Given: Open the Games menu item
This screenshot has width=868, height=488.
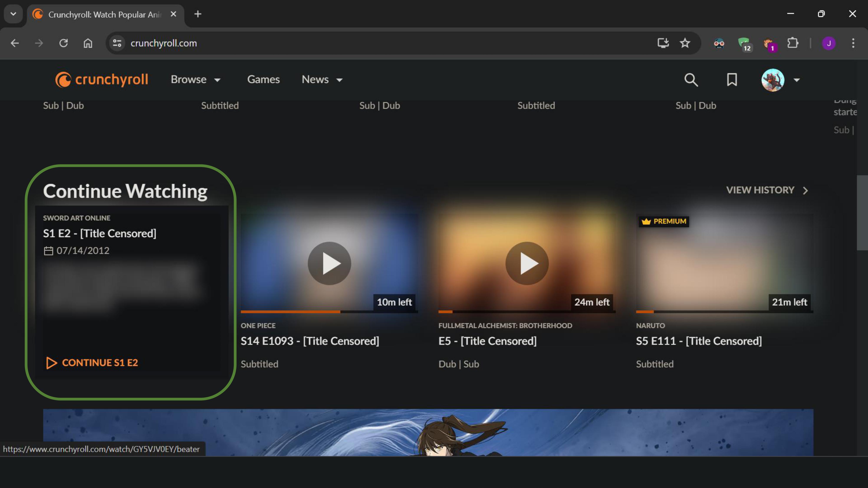Looking at the screenshot, I should click(263, 79).
